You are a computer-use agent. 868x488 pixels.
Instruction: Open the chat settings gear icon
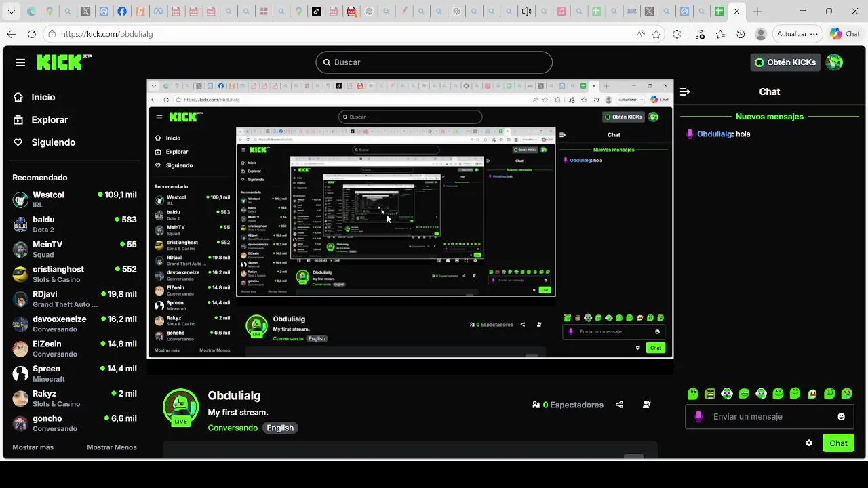coord(809,443)
